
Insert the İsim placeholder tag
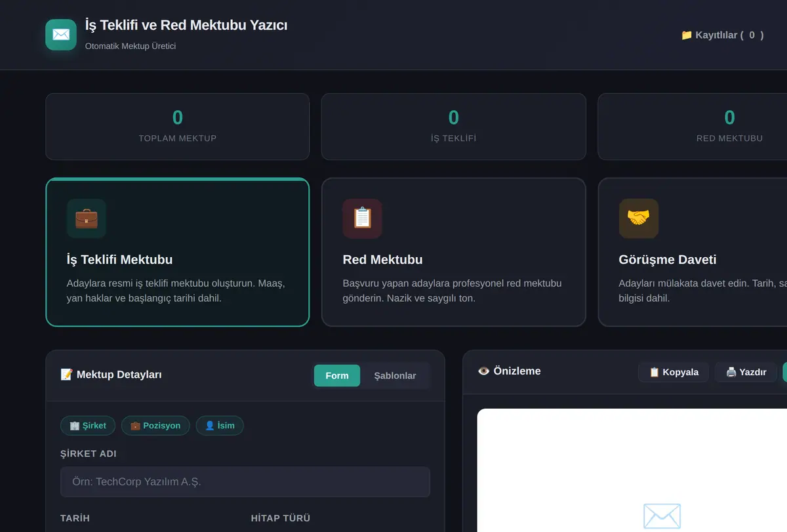pos(220,425)
